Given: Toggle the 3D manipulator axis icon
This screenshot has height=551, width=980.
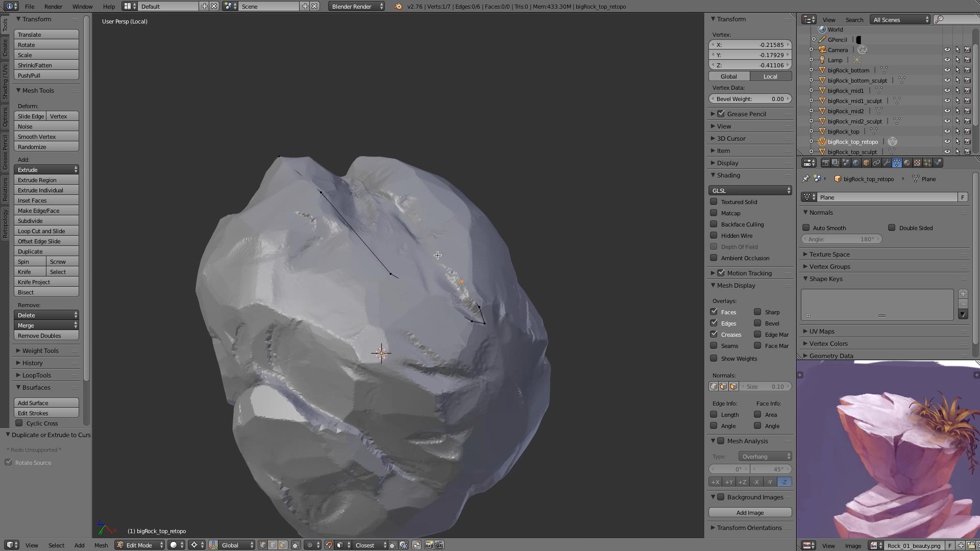Looking at the screenshot, I should pyautogui.click(x=213, y=545).
